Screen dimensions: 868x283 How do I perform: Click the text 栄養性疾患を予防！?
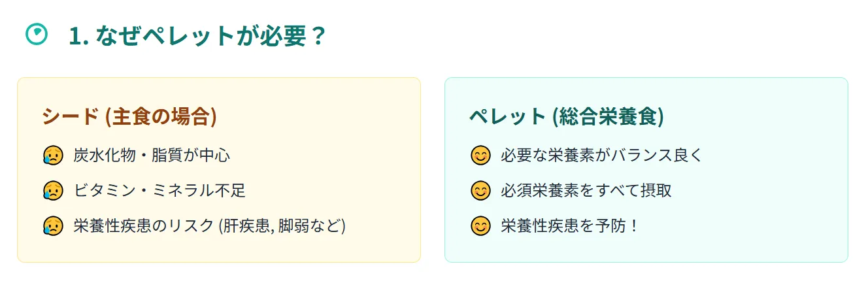pyautogui.click(x=569, y=226)
